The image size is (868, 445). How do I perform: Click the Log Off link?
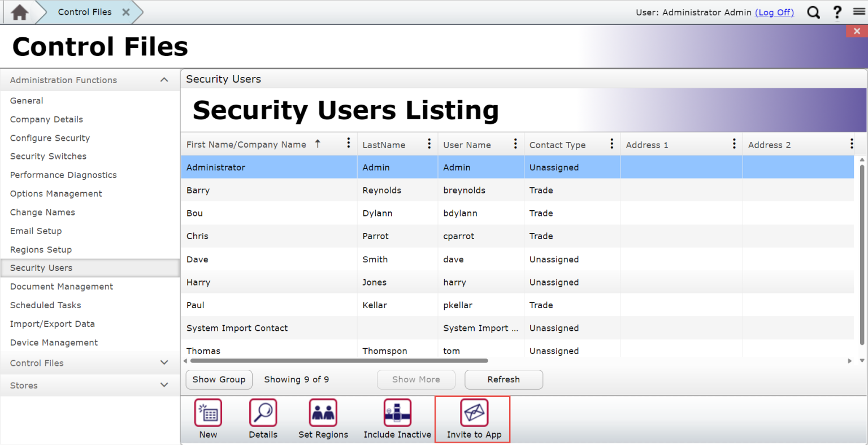(774, 12)
